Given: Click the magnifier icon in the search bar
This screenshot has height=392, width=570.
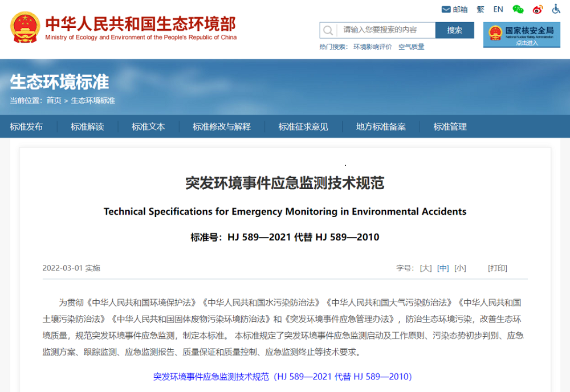Looking at the screenshot, I should click(x=328, y=30).
